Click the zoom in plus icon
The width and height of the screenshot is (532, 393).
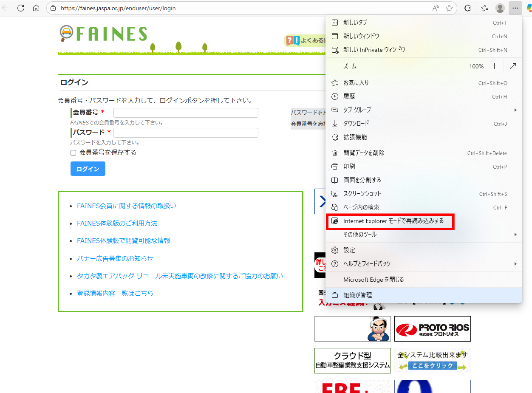coord(494,66)
